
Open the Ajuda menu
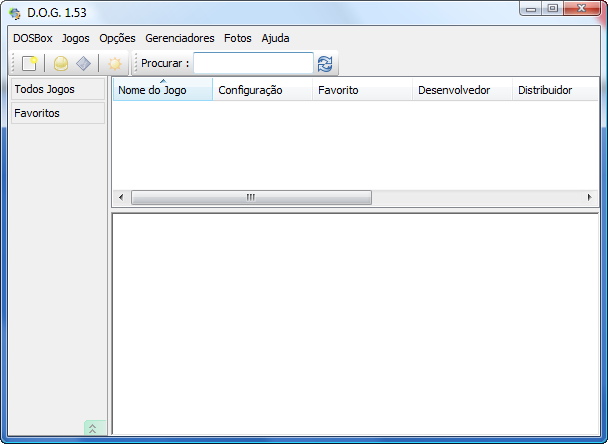(275, 38)
